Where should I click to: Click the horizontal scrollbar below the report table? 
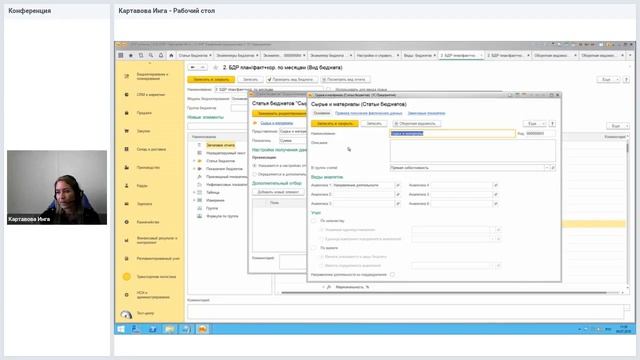point(444,293)
